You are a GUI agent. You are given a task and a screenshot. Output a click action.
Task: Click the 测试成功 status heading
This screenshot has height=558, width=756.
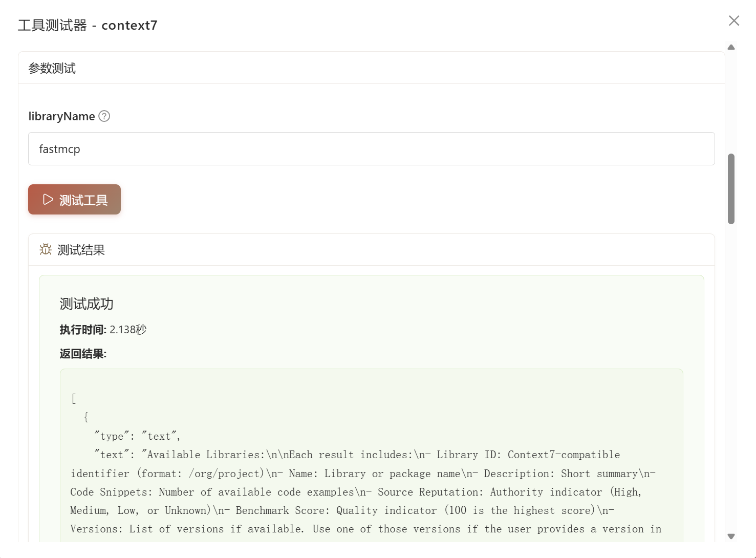[x=87, y=304]
